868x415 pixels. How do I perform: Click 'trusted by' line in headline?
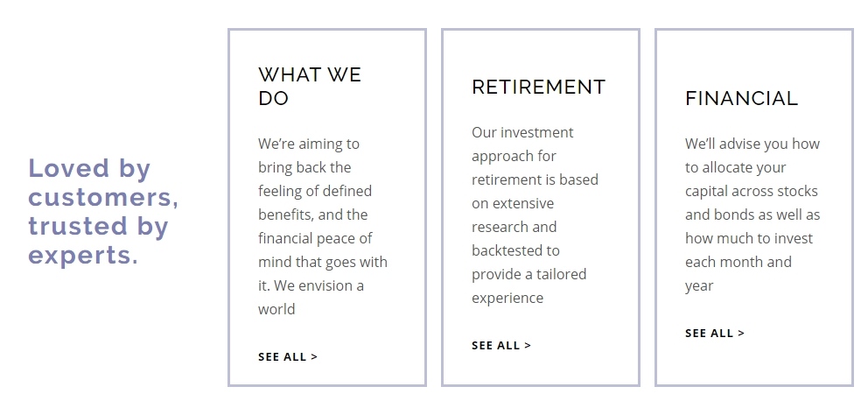[98, 226]
